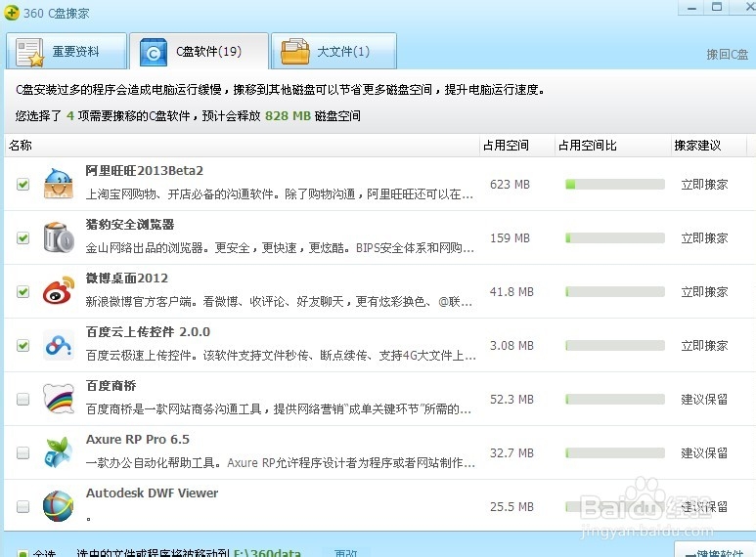Image resolution: width=756 pixels, height=557 pixels.
Task: Click the 搬回C盘 link
Action: (727, 55)
